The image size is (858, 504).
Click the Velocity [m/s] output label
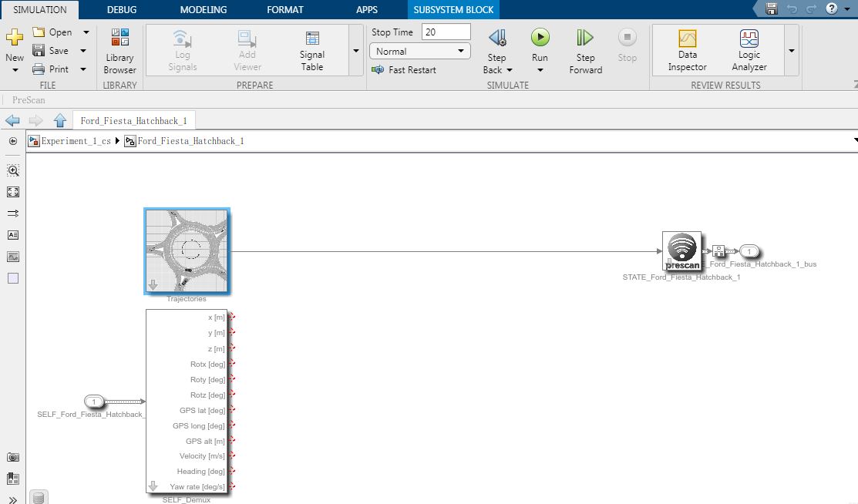(202, 456)
